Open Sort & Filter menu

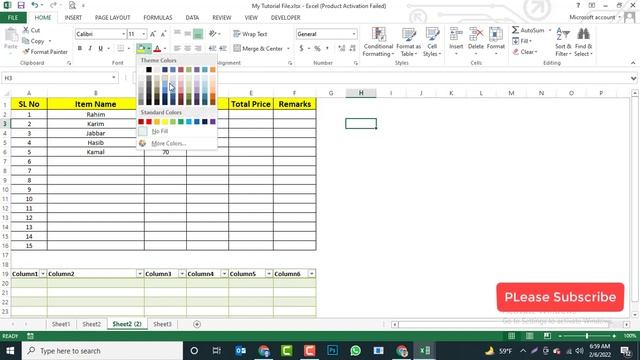click(563, 42)
